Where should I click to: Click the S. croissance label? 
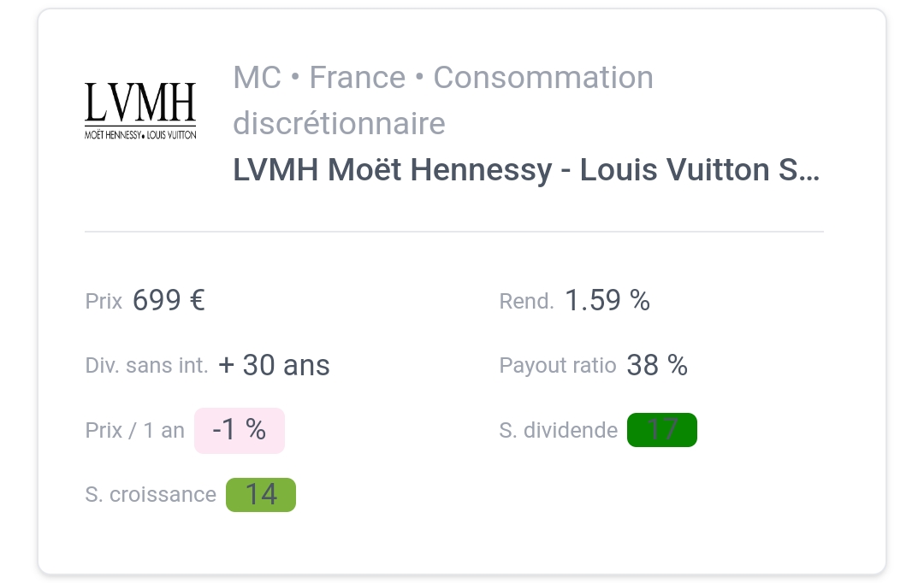(151, 495)
